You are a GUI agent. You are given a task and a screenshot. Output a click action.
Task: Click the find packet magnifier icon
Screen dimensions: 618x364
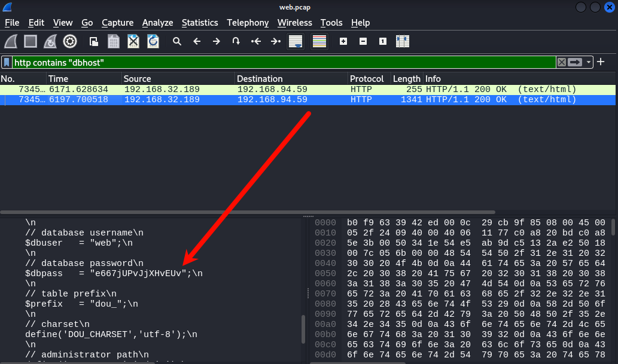177,41
